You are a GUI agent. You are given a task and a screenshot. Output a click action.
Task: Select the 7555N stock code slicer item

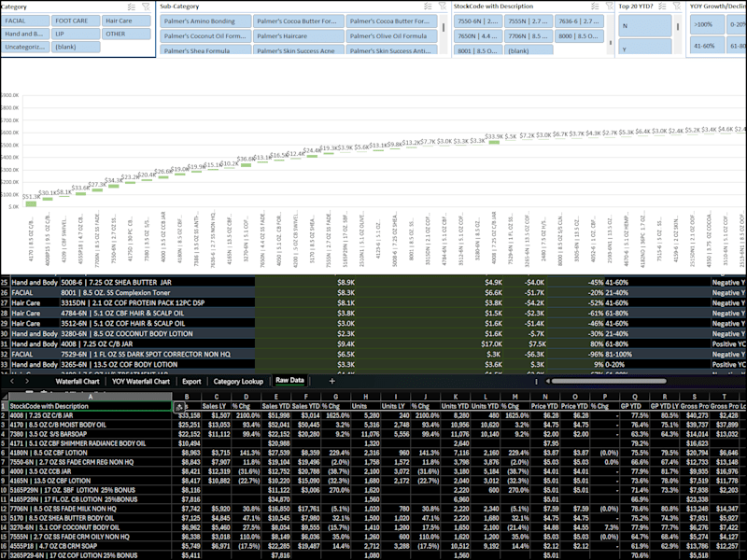[529, 21]
